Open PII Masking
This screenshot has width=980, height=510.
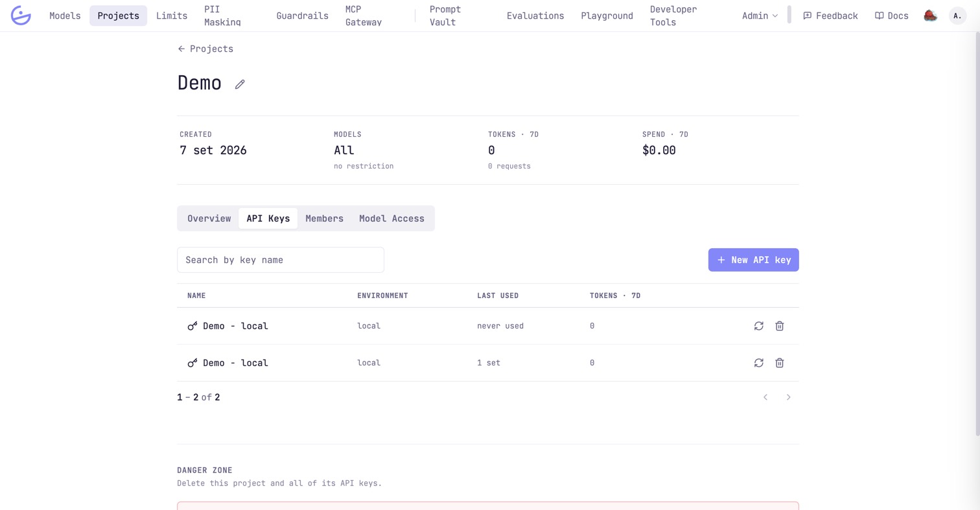(x=222, y=16)
